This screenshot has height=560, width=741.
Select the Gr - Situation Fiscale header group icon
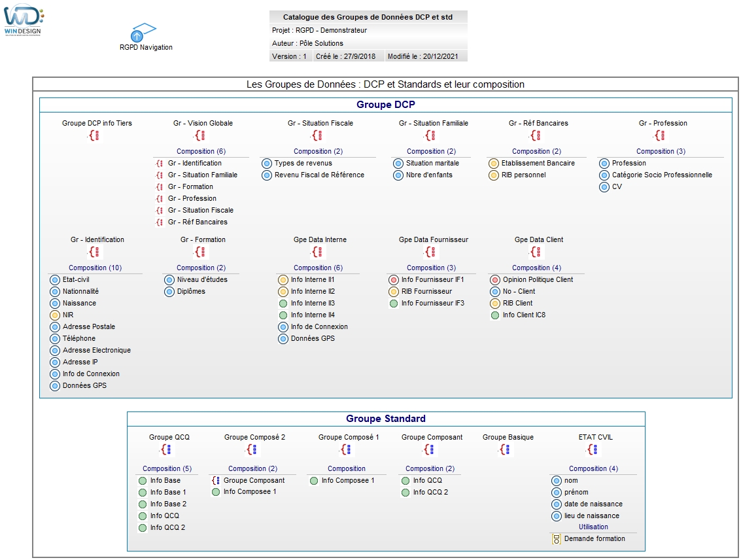click(x=317, y=135)
